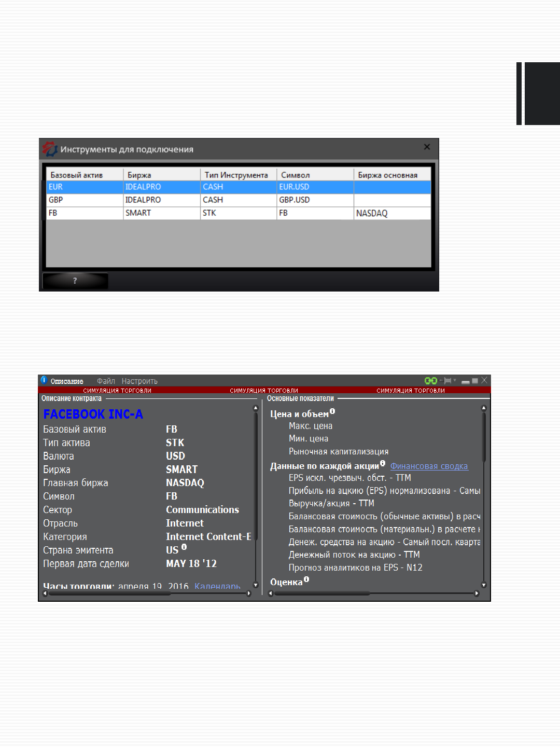Select the FB base asset cell
560x747 pixels.
pyautogui.click(x=85, y=213)
